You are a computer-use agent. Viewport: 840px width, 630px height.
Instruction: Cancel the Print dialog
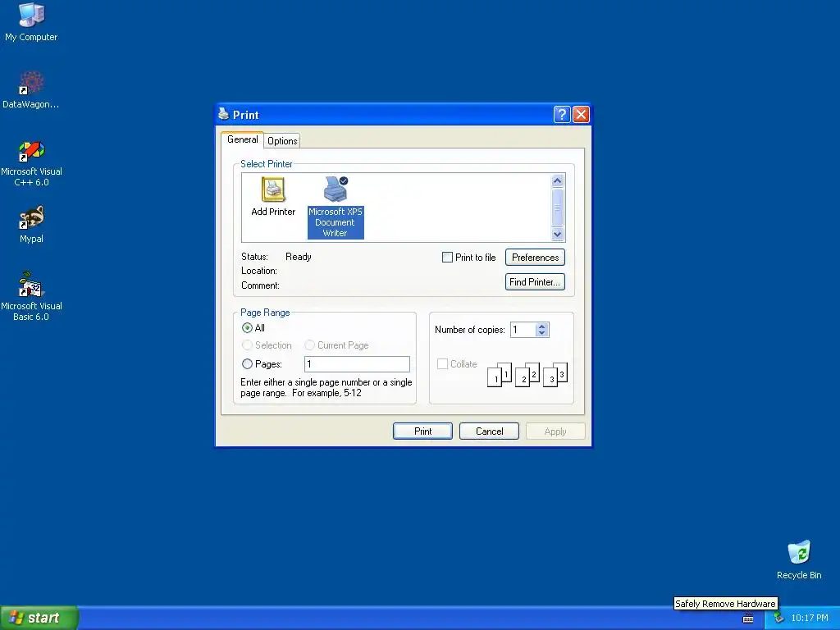click(489, 431)
